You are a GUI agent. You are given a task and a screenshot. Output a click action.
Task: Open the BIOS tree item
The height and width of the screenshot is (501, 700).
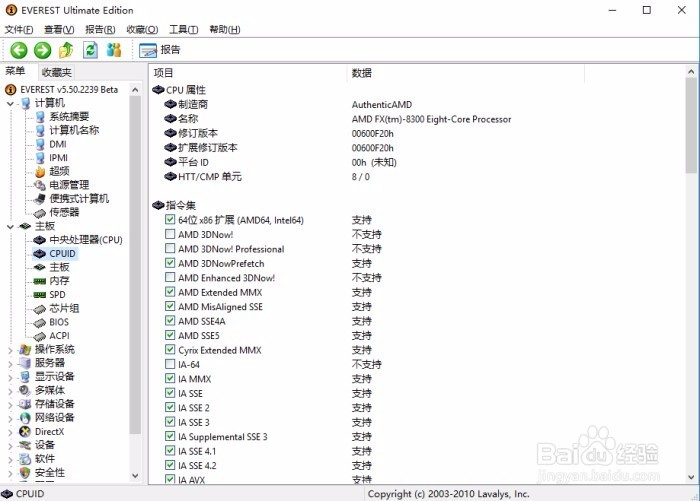(x=59, y=322)
